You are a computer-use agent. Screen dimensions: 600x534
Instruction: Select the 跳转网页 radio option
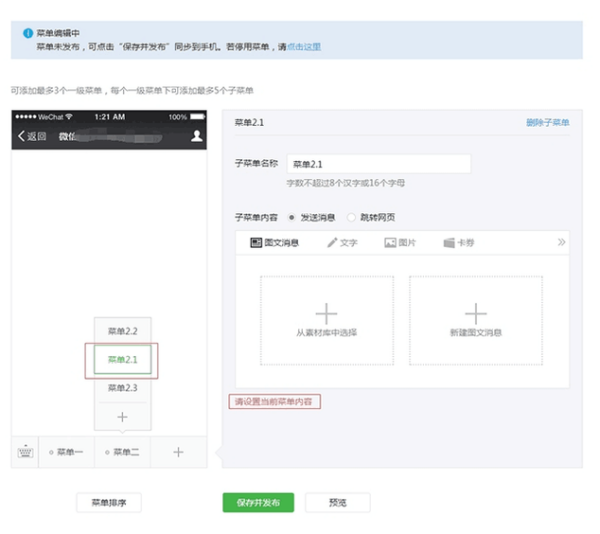(351, 217)
